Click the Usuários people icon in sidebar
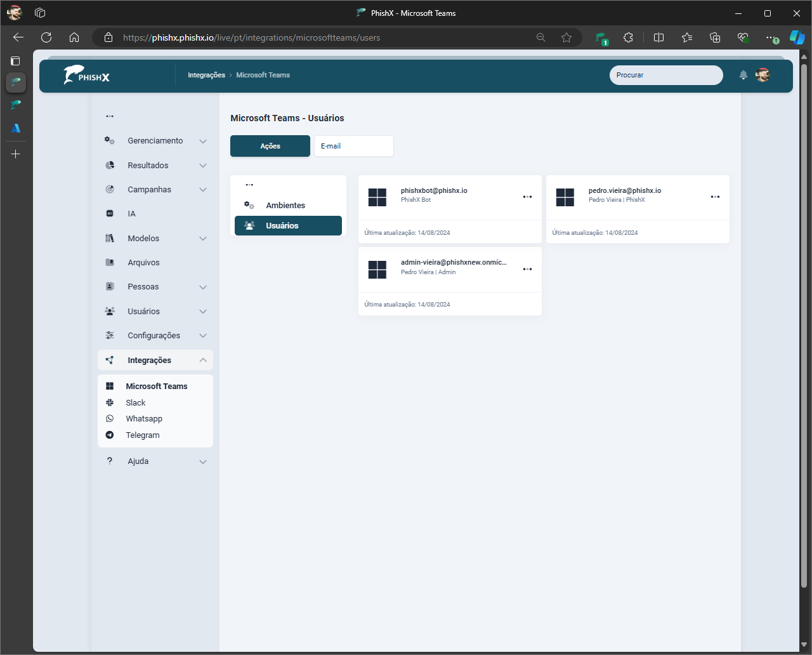Viewport: 812px width, 655px height. tap(110, 311)
